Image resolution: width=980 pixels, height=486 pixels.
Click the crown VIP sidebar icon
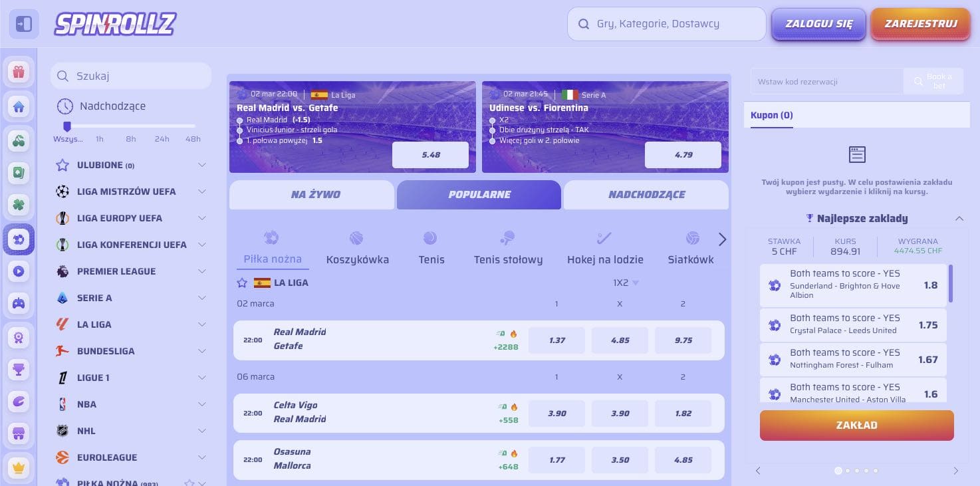(x=19, y=467)
